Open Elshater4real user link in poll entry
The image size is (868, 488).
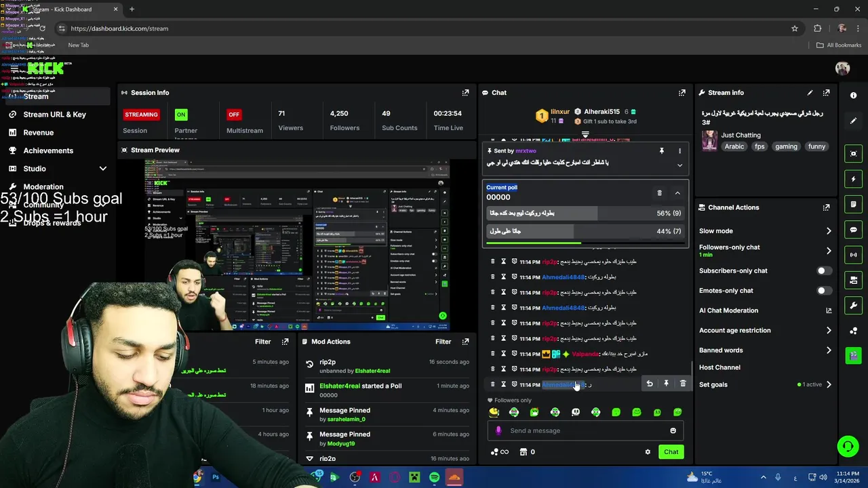point(340,386)
